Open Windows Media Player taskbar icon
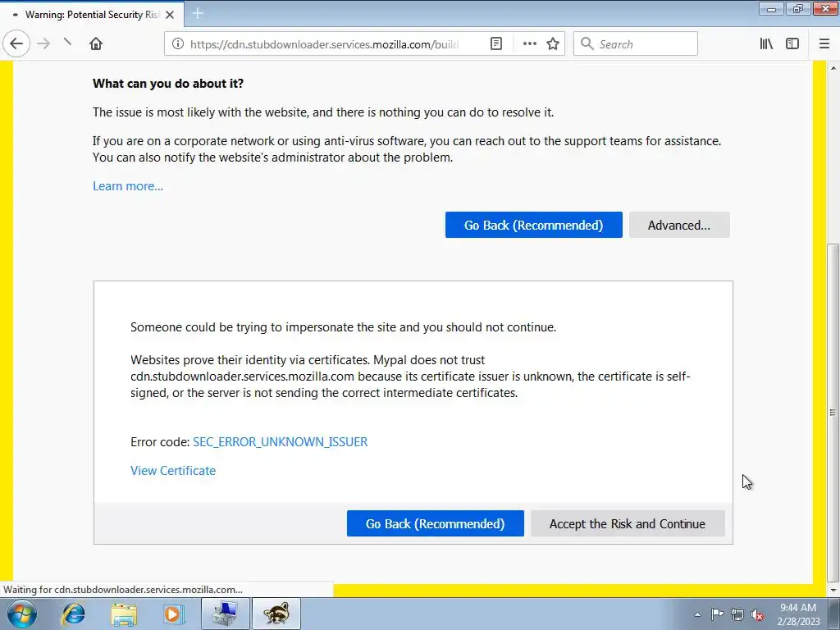Image resolution: width=840 pixels, height=630 pixels. pyautogui.click(x=173, y=614)
